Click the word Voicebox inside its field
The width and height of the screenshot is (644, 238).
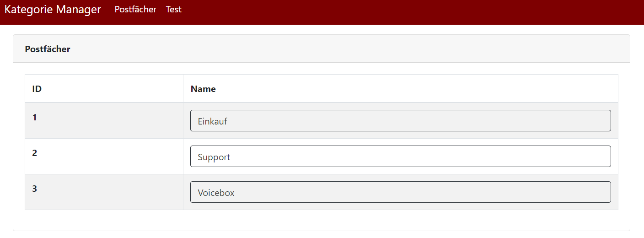[x=216, y=193]
